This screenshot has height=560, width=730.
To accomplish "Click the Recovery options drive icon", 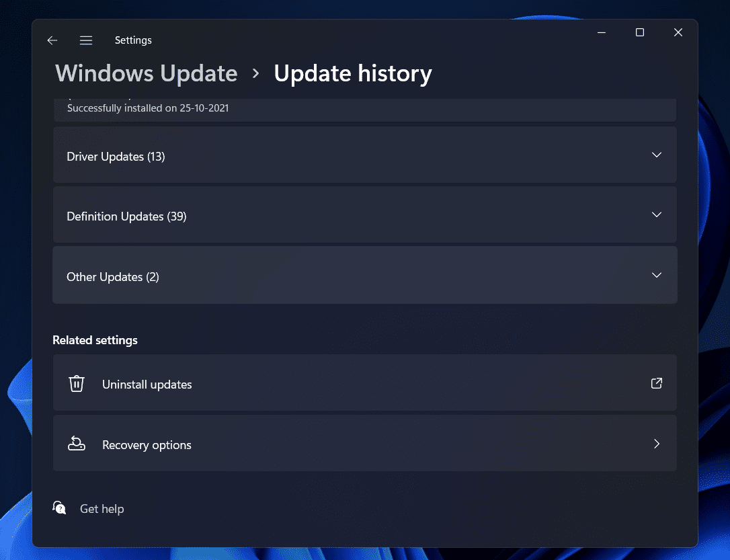I will tap(77, 444).
